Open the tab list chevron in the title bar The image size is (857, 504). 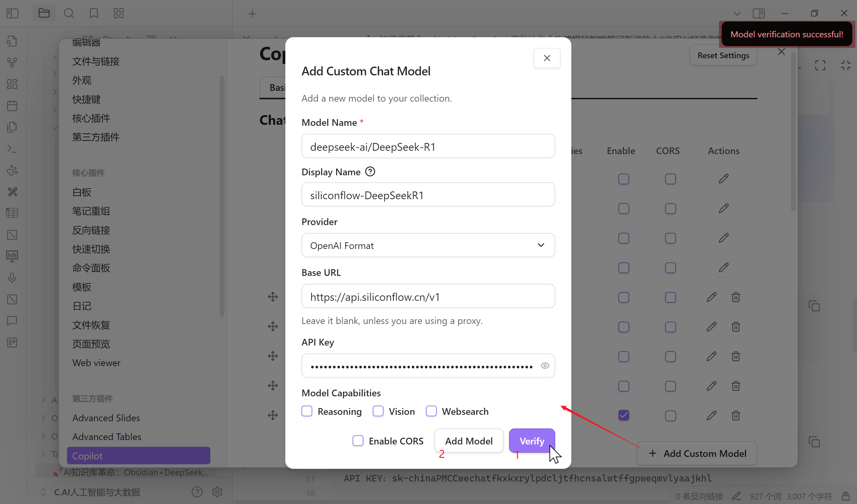[x=737, y=13]
